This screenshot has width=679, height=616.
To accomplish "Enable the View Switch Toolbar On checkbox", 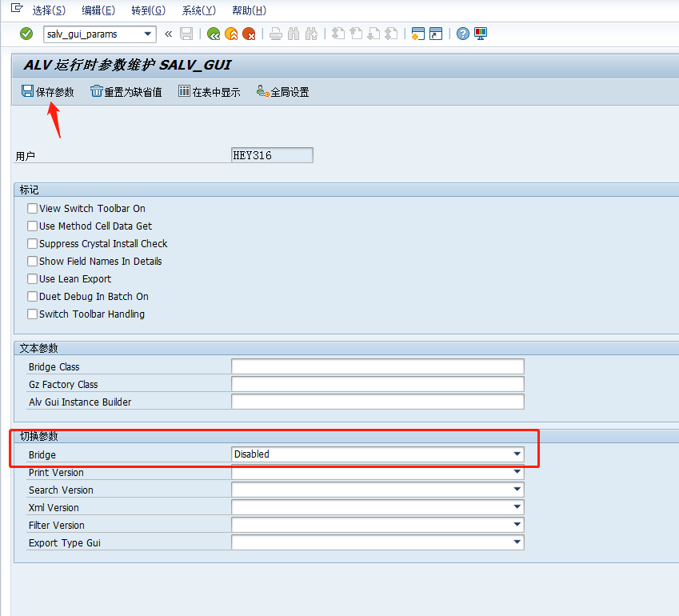I will click(x=32, y=208).
